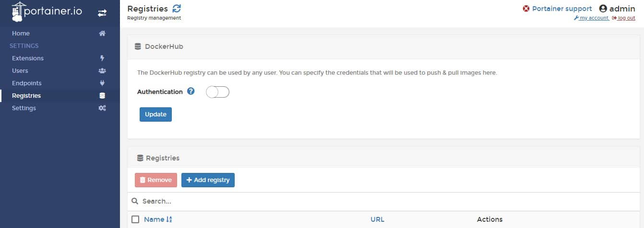Click the Home house icon
This screenshot has width=644, height=228.
102,34
